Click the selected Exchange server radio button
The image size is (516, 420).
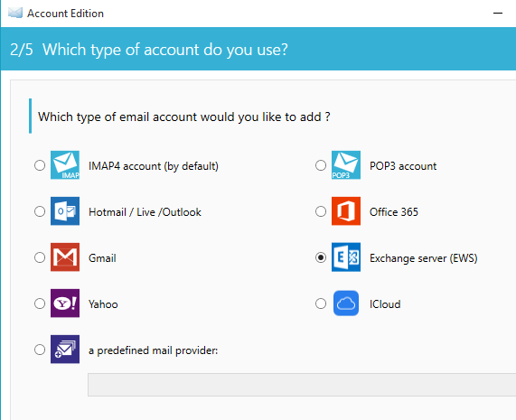321,257
